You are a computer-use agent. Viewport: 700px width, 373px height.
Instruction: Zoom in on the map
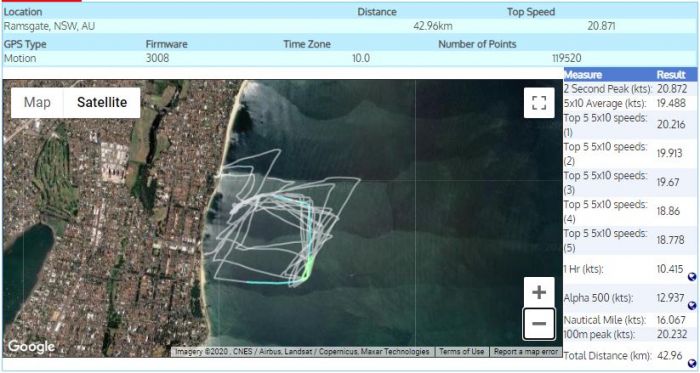click(x=539, y=292)
